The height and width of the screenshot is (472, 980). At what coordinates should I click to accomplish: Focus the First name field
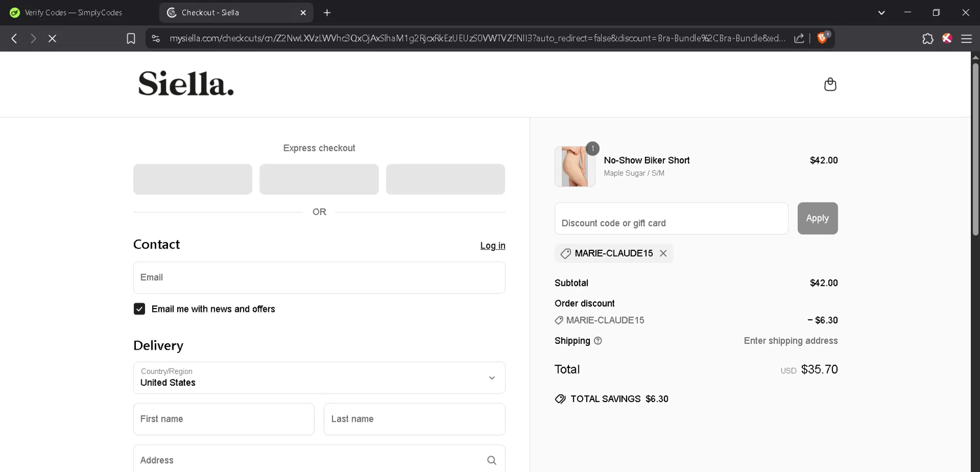pos(223,419)
